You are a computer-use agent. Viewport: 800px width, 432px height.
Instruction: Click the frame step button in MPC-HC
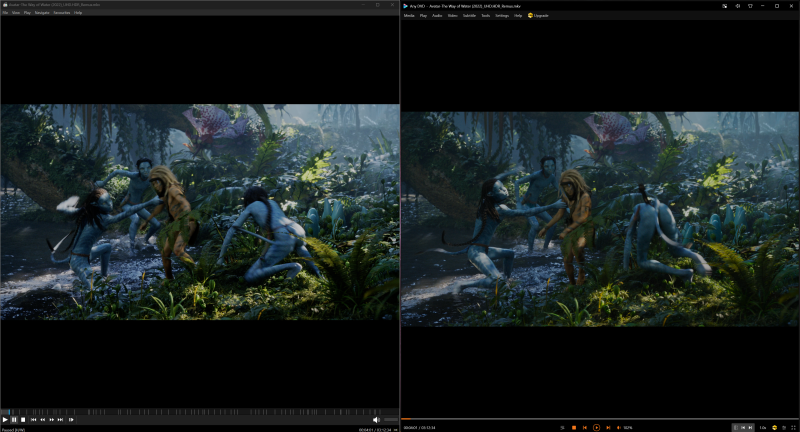coord(71,420)
